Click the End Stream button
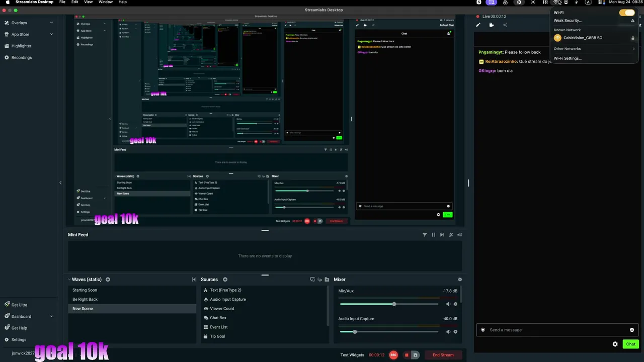Image resolution: width=644 pixels, height=362 pixels. (443, 355)
